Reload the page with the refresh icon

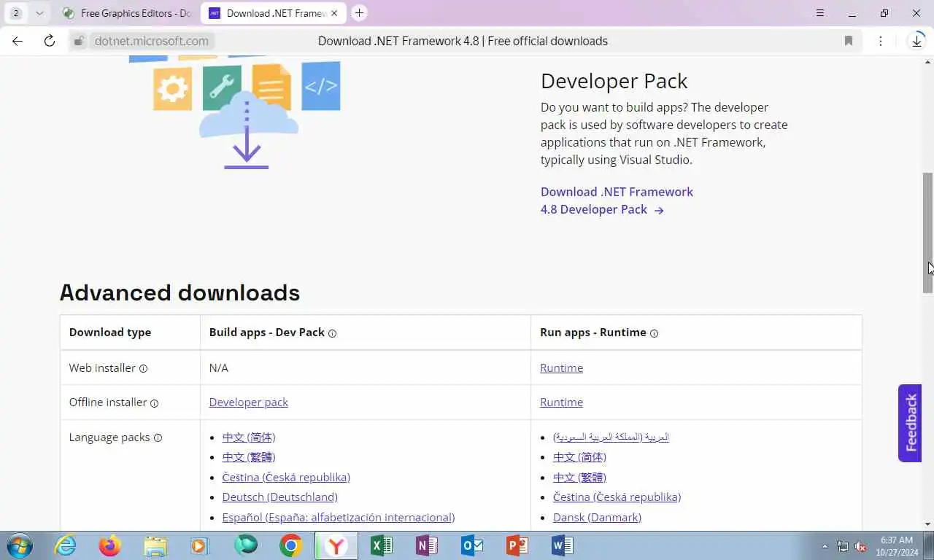click(50, 41)
